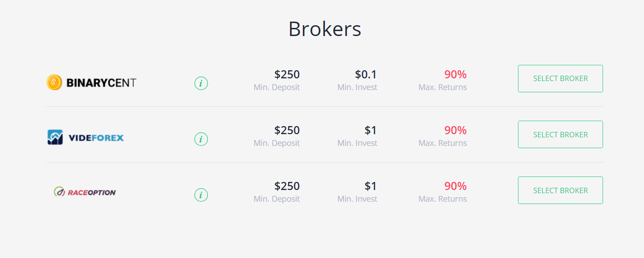Pick Select Broker for RaceOption
644x258 pixels.
tap(560, 190)
